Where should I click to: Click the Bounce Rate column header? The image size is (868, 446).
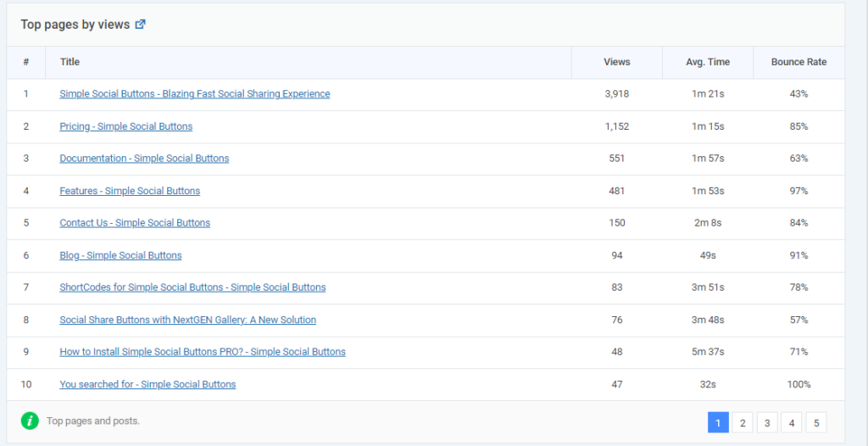[798, 62]
